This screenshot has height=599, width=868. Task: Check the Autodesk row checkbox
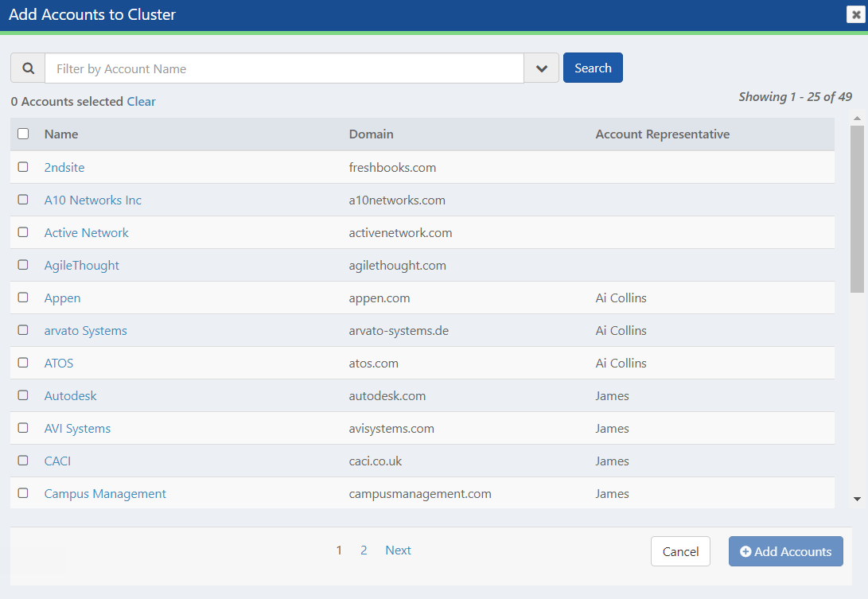coord(23,395)
